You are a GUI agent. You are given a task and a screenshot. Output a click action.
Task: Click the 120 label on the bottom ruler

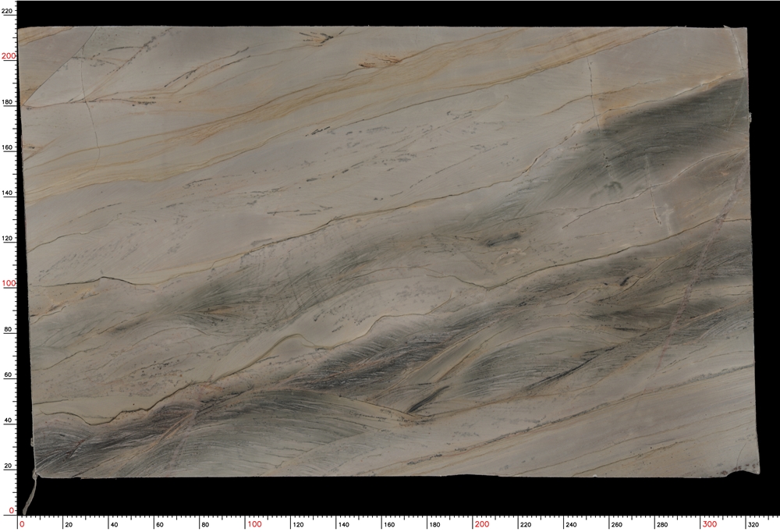coord(300,525)
